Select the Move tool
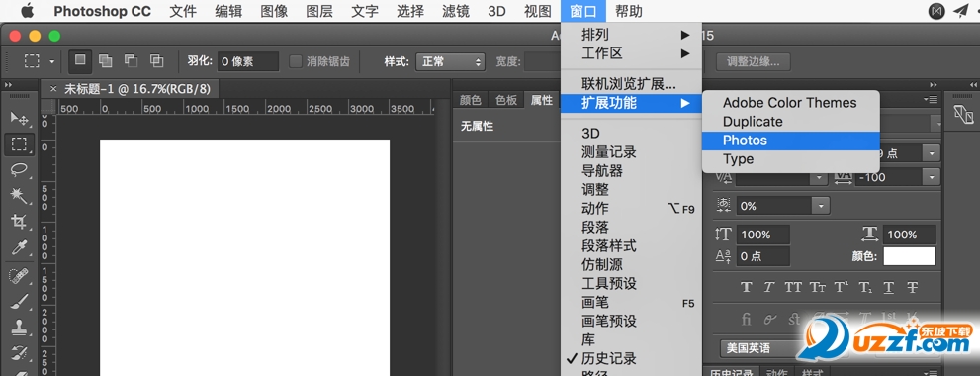Viewport: 980px width, 376px height. pyautogui.click(x=19, y=119)
